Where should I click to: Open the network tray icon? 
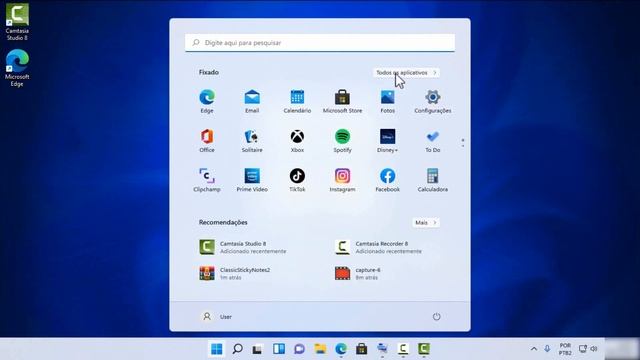(583, 349)
